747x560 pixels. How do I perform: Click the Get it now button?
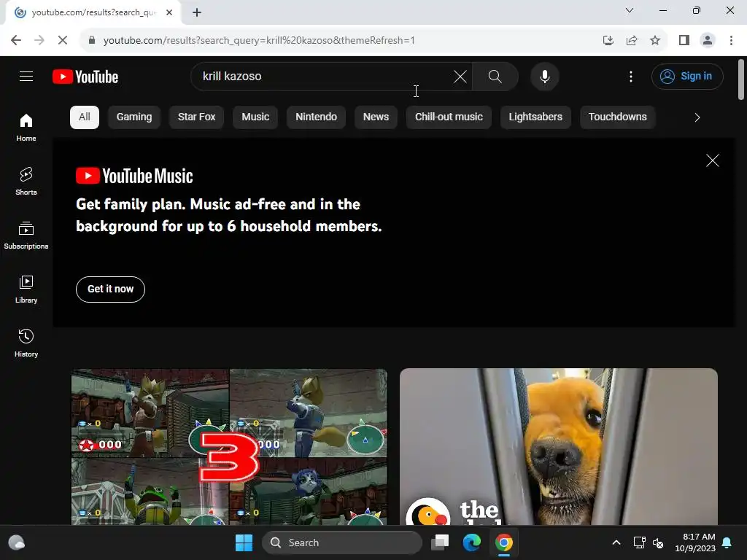pyautogui.click(x=111, y=289)
